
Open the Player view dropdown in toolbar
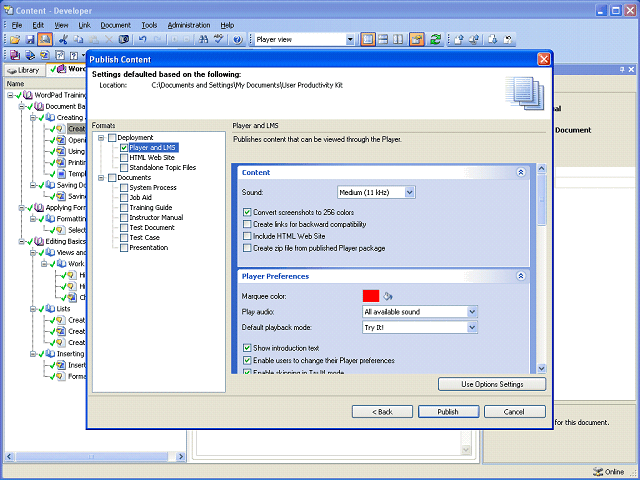pyautogui.click(x=350, y=40)
